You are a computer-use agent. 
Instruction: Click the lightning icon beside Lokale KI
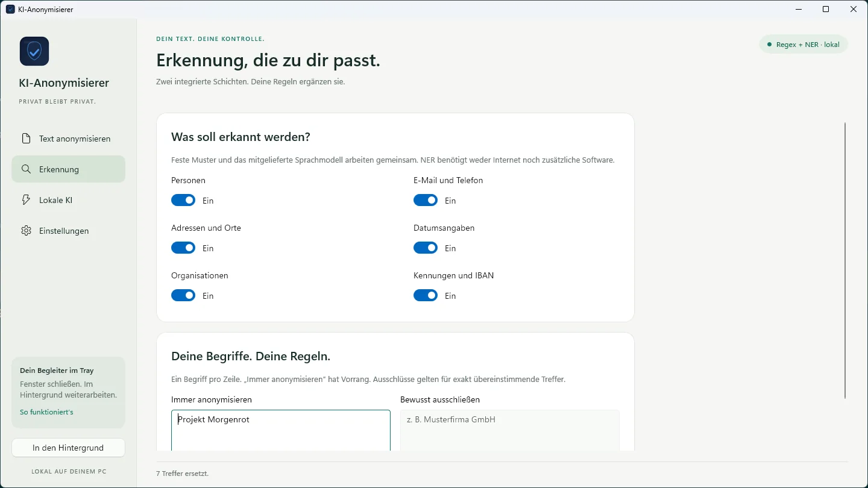click(26, 200)
